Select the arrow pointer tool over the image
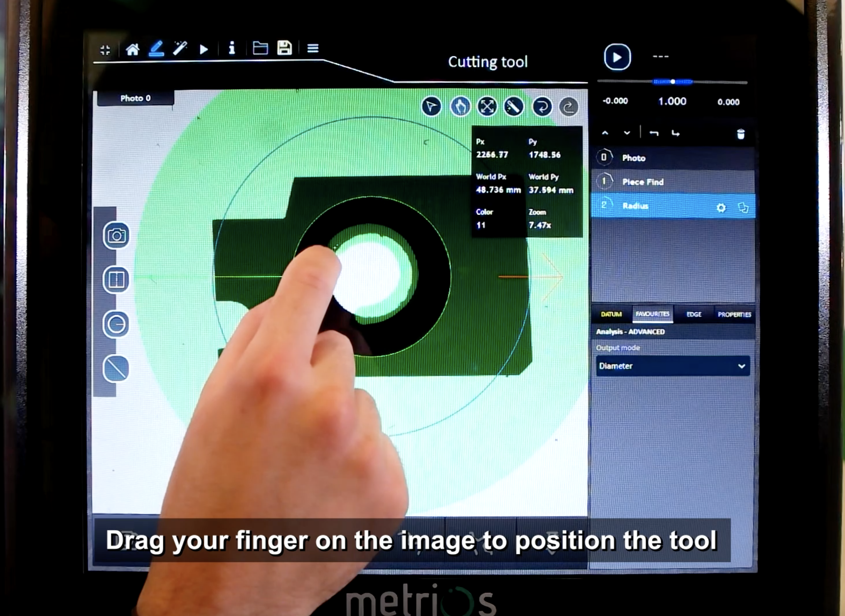Screen dimensions: 845x616 tap(431, 106)
